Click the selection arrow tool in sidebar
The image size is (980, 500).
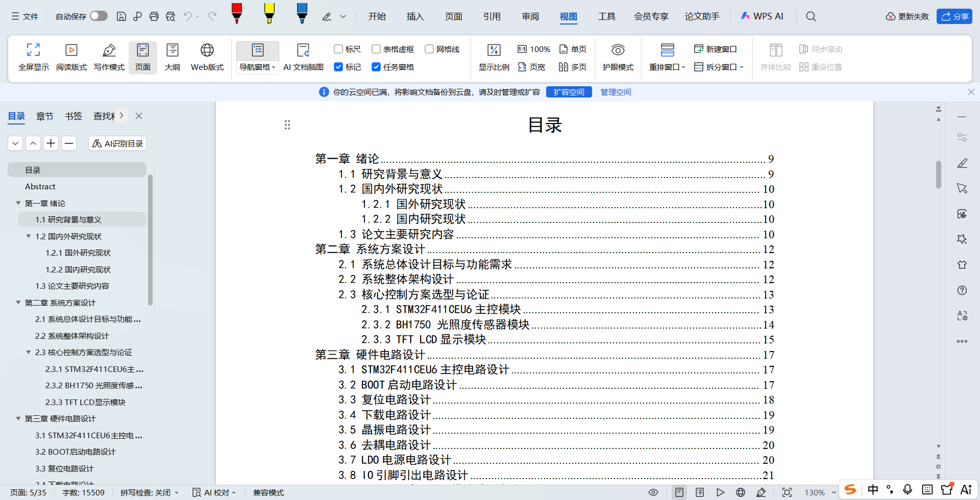[x=962, y=188]
